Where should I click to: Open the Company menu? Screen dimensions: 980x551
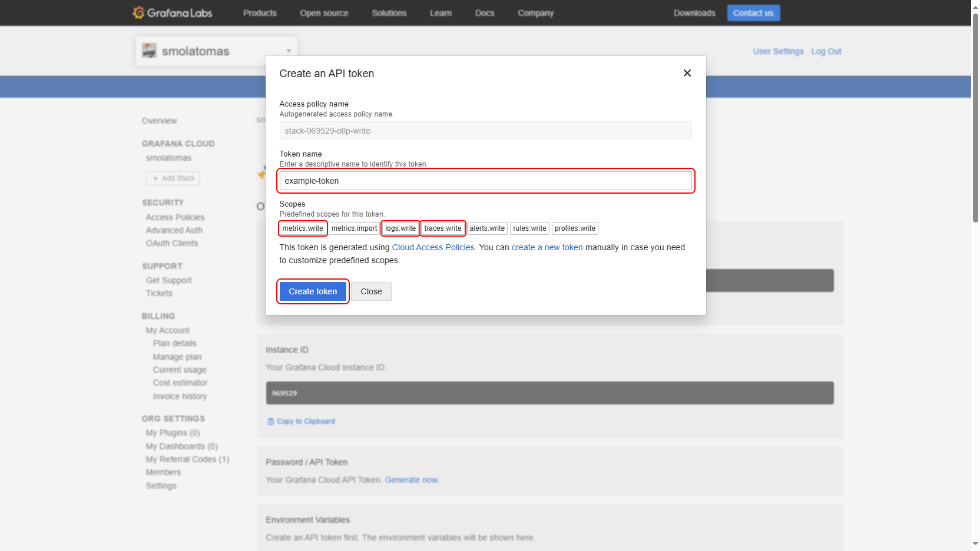point(536,13)
